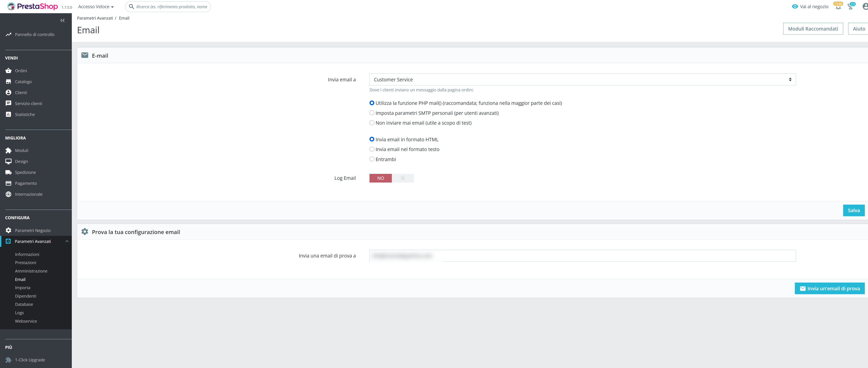Viewport: 868px width, 368px height.
Task: Click the Moduli puzzle icon
Action: tap(8, 150)
